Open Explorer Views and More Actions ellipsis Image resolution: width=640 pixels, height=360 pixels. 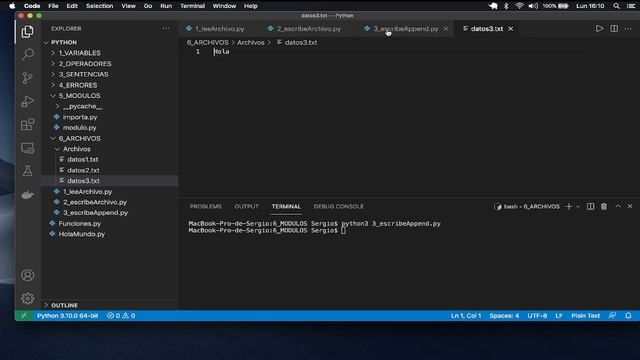pos(165,29)
